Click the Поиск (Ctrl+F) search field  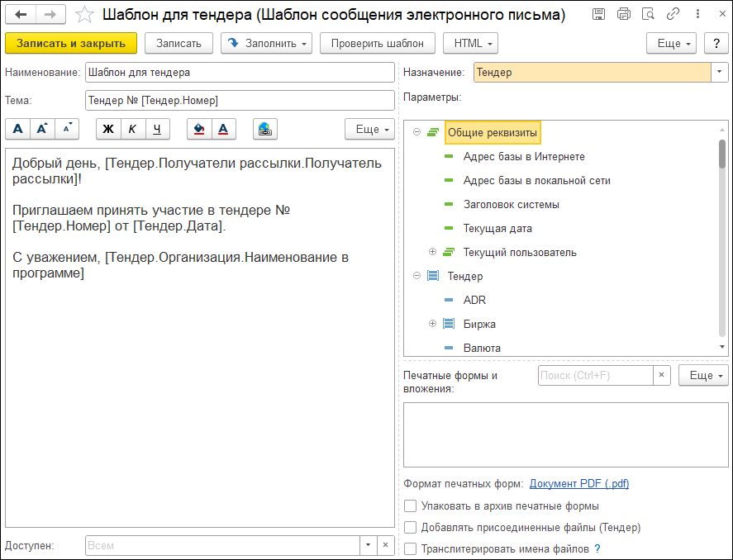[x=595, y=376]
